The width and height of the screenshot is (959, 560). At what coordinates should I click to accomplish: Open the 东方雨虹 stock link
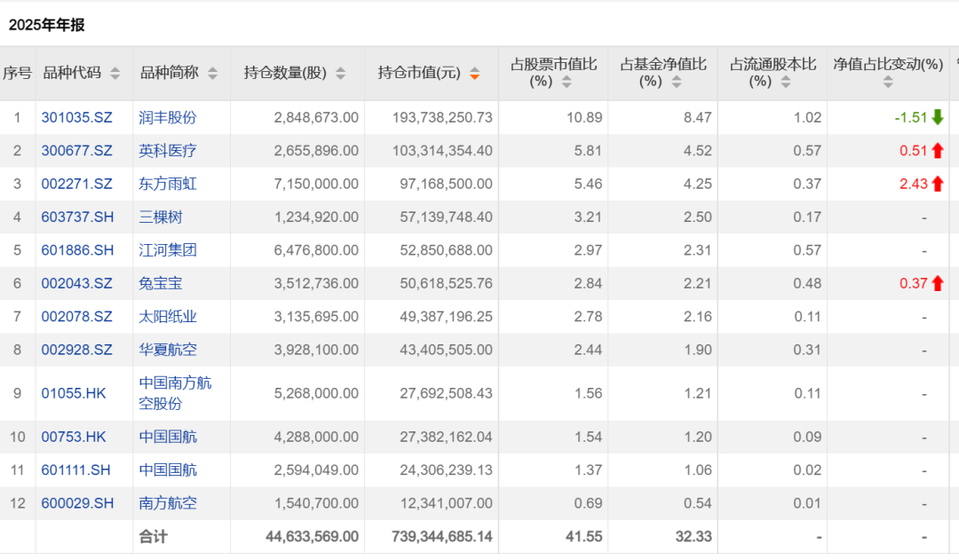point(168,184)
